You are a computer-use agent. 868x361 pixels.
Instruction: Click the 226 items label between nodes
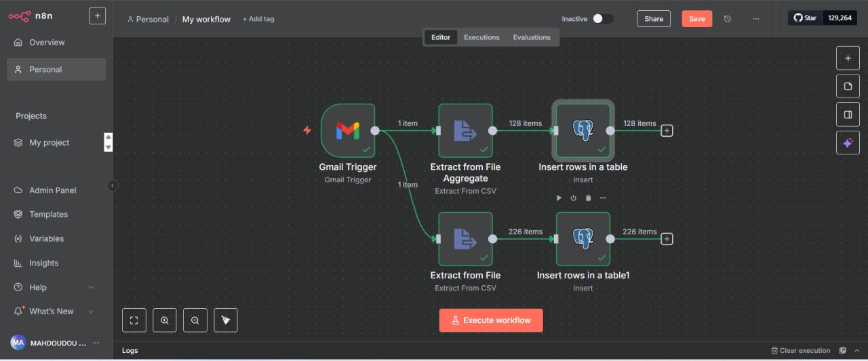coord(526,232)
